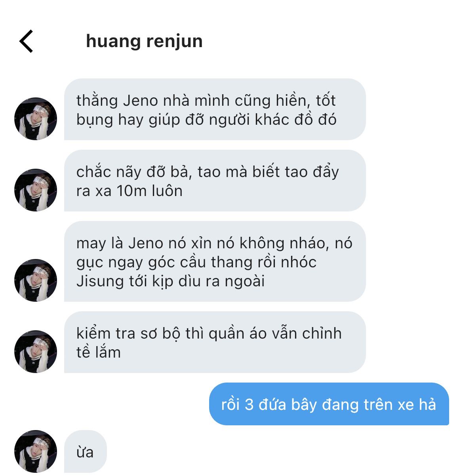Viewport: 463px width, 476px height.
Task: Select the message starting 'may là Jeno nó xỉn'
Action: (x=215, y=261)
